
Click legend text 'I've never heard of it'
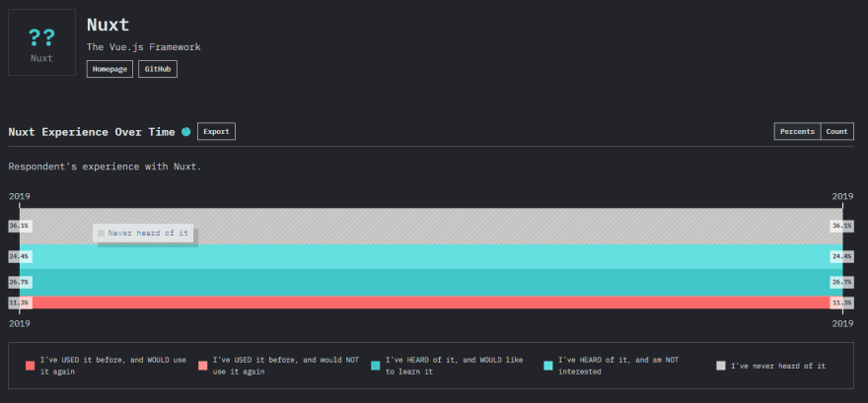tap(778, 366)
